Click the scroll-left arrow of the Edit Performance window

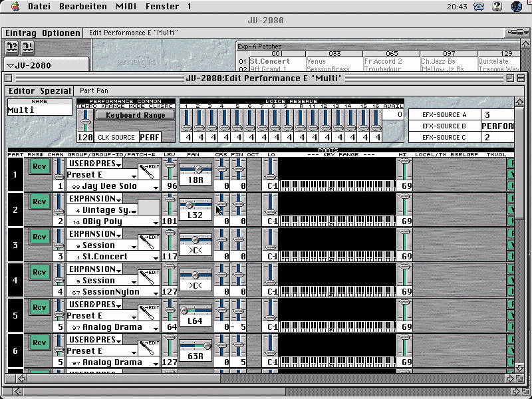pos(21,378)
